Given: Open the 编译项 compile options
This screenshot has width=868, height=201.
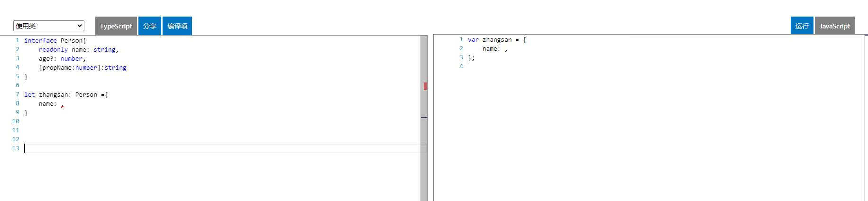Looking at the screenshot, I should [177, 26].
